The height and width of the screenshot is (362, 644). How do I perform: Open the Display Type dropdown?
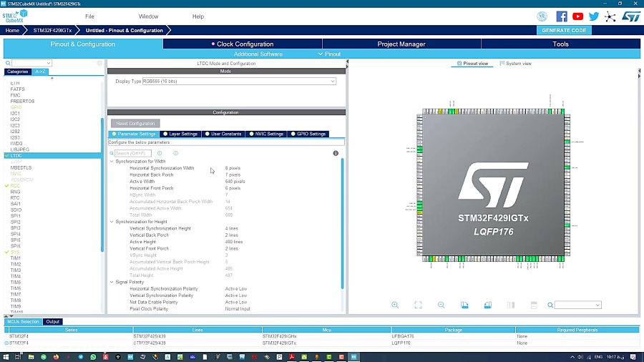point(239,82)
